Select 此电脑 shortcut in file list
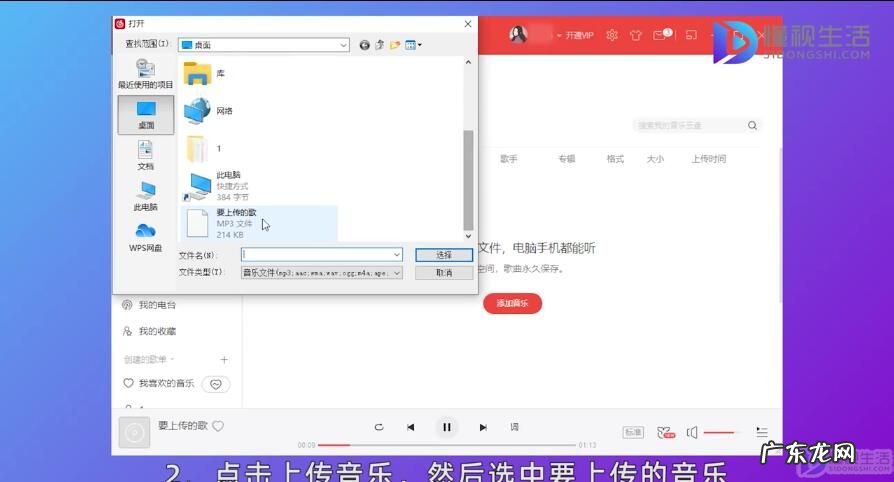The width and height of the screenshot is (894, 482). pyautogui.click(x=217, y=186)
